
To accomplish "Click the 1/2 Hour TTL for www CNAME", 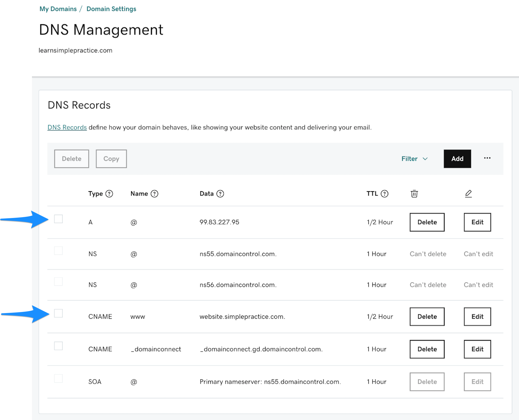I will [380, 317].
